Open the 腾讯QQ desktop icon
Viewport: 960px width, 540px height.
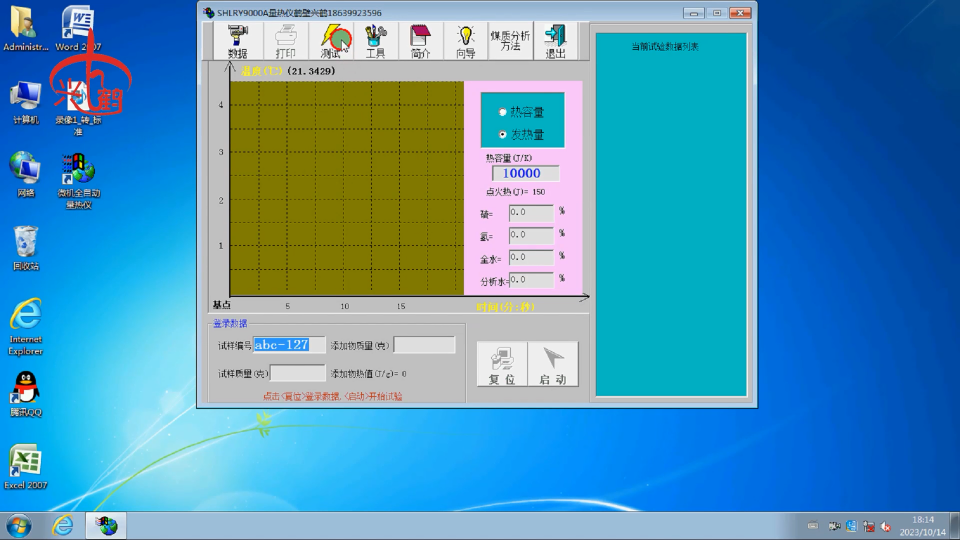(25, 394)
